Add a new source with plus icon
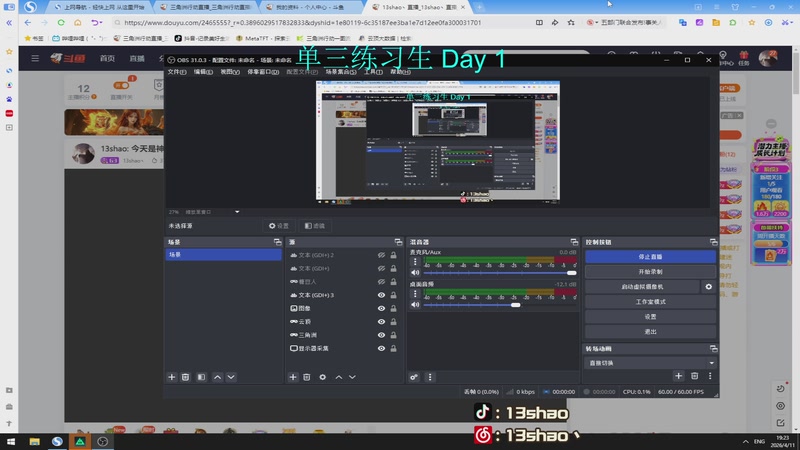The height and width of the screenshot is (450, 800). pyautogui.click(x=293, y=377)
